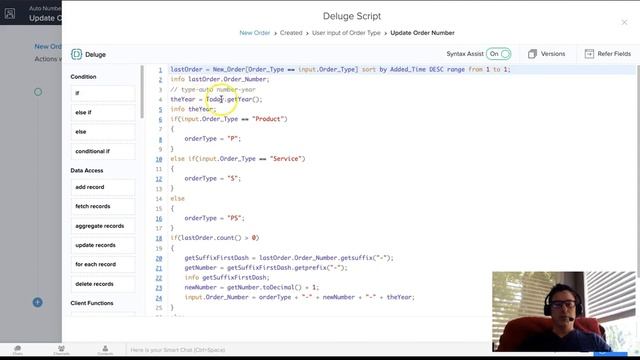Click 'New Order' link in background page

[x=48, y=47]
